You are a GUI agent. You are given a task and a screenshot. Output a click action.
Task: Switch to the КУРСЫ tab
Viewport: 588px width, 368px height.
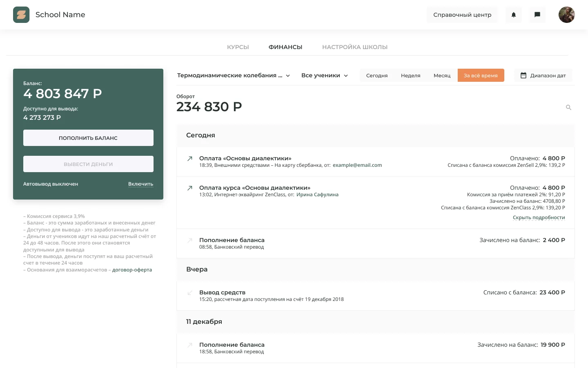tap(238, 47)
